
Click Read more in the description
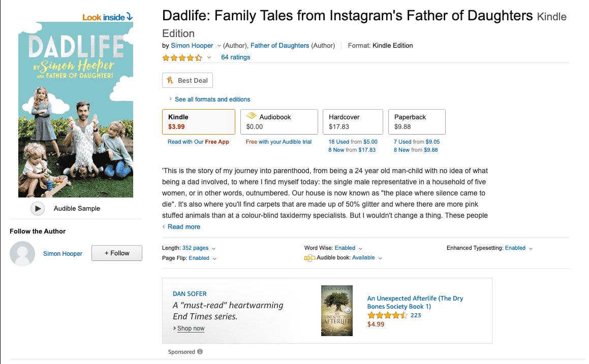coord(183,227)
